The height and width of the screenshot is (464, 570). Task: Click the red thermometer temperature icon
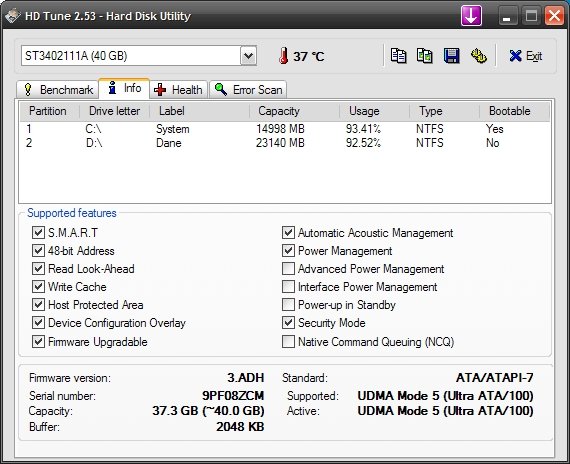pyautogui.click(x=284, y=56)
